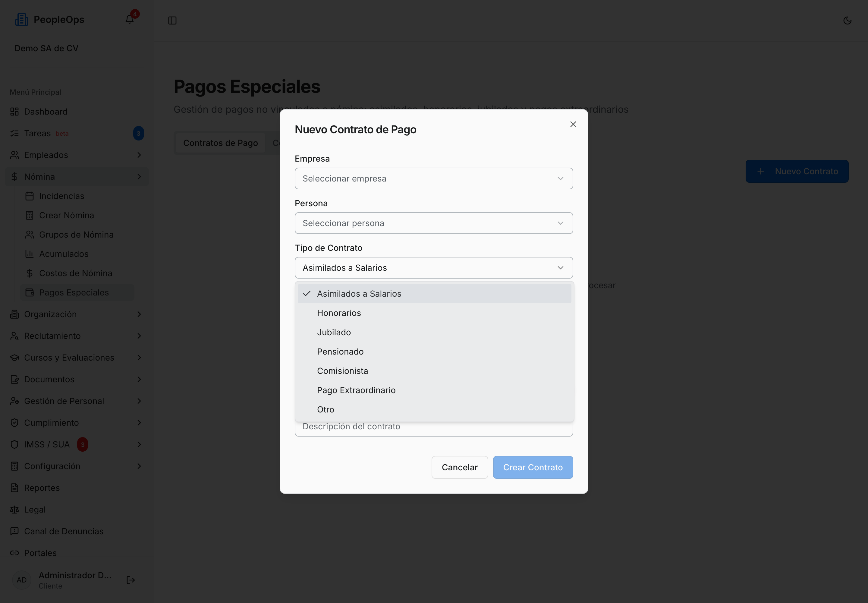Click the Tareas badge showing 3

click(139, 133)
